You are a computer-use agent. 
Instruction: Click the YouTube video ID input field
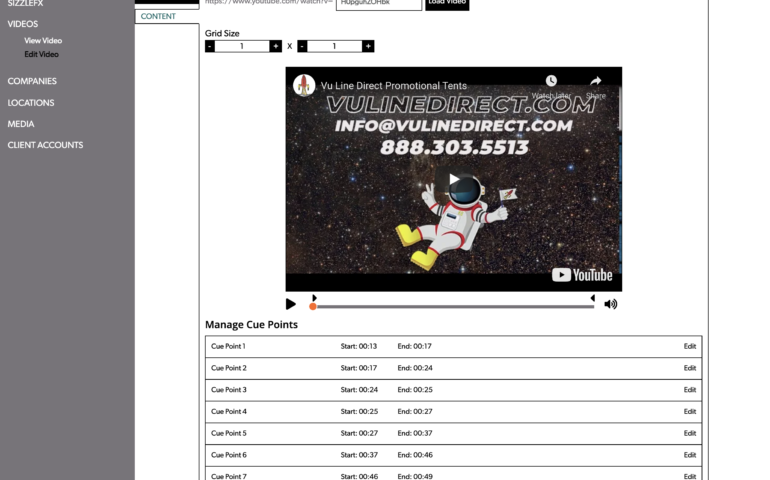(379, 3)
